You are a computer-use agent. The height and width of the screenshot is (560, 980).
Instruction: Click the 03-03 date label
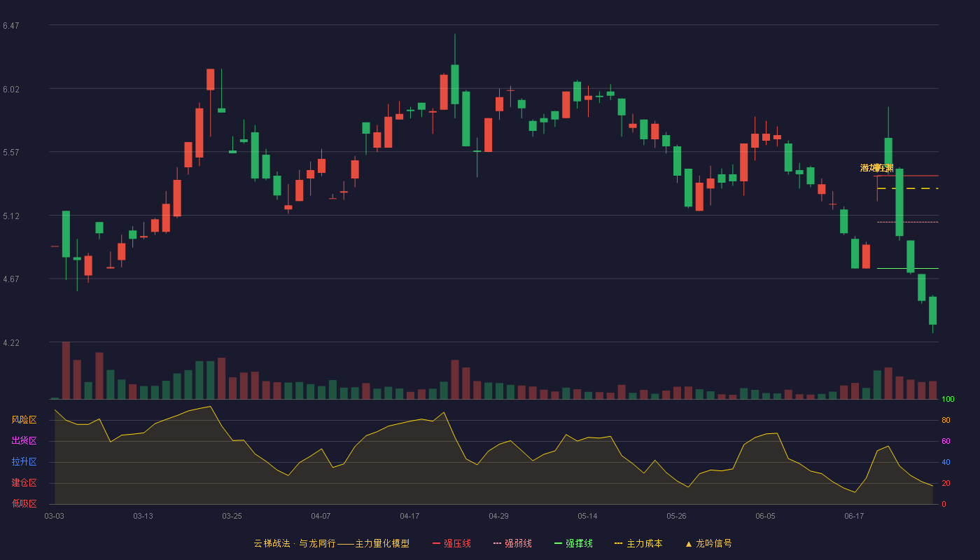click(54, 516)
